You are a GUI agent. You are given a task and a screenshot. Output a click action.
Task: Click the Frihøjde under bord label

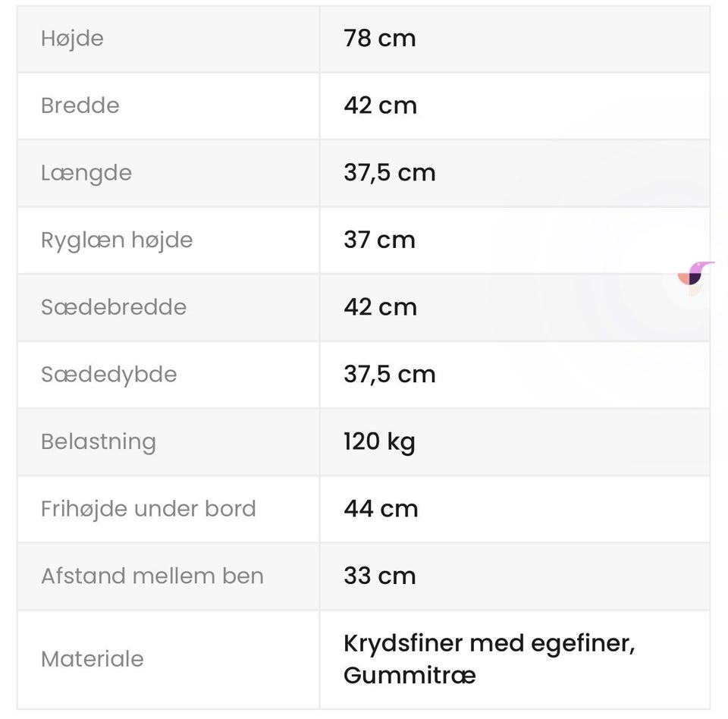click(x=149, y=509)
